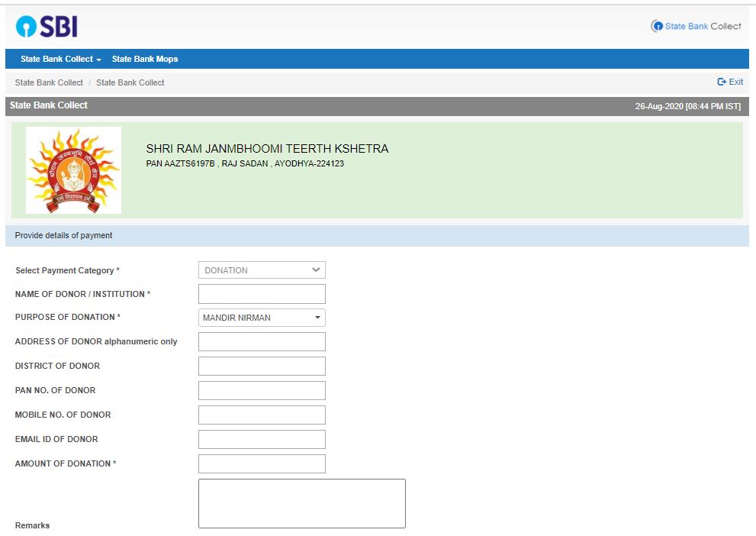756x536 pixels.
Task: Open the State Bank Collect dropdown menu
Action: pyautogui.click(x=61, y=59)
